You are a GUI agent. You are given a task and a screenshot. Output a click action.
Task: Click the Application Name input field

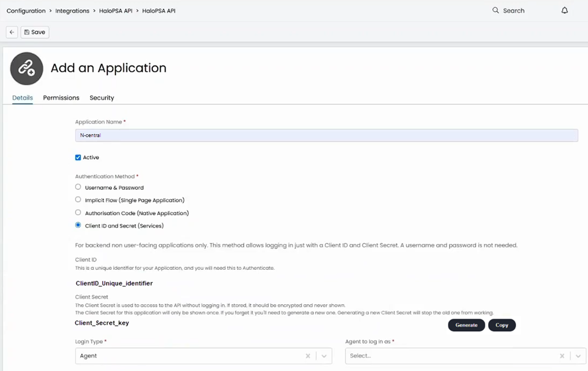tap(326, 136)
